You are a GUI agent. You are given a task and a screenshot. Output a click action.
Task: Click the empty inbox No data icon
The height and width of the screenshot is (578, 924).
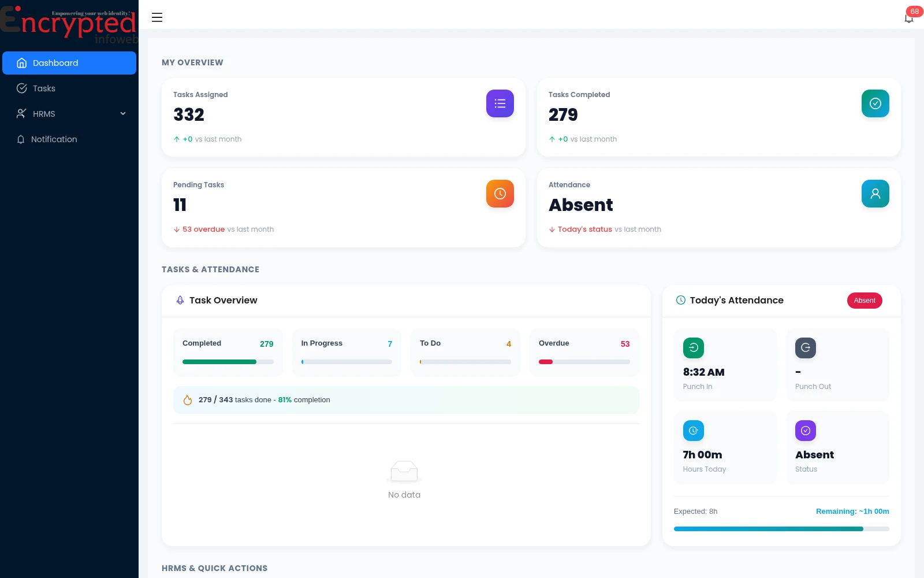click(404, 472)
